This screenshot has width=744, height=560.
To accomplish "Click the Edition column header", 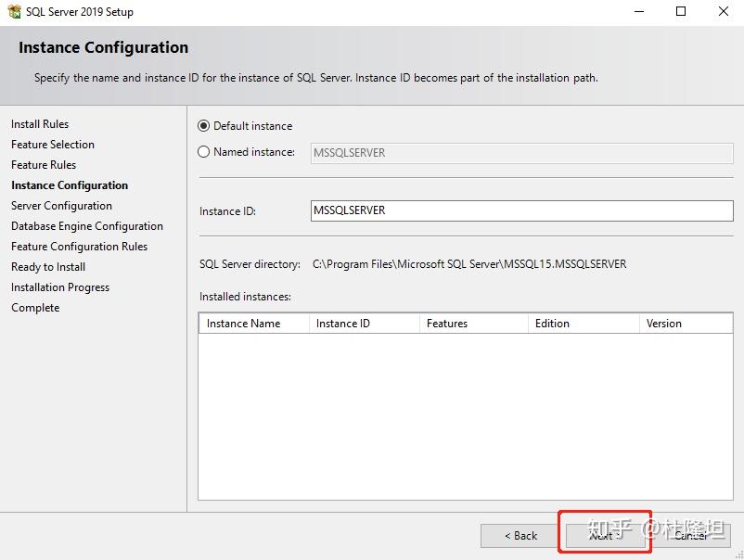I will 552,323.
